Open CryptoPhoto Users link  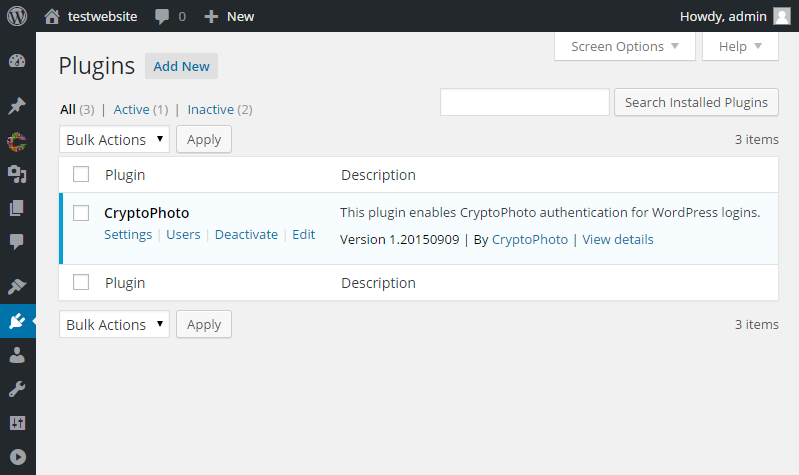pyautogui.click(x=183, y=234)
